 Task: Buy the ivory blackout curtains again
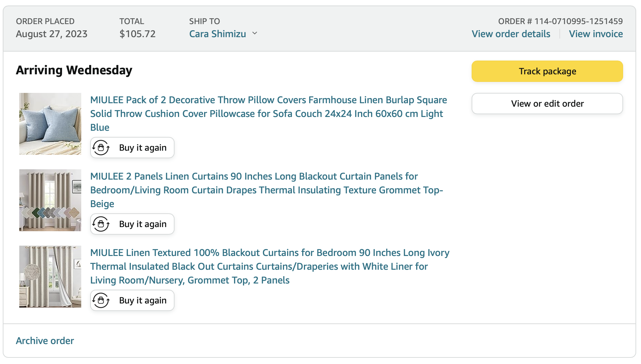143,300
